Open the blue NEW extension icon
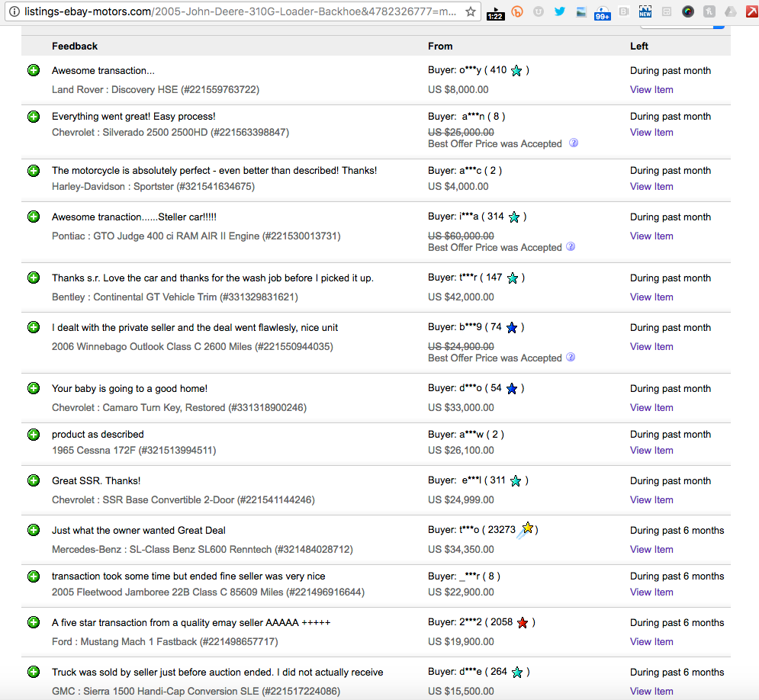This screenshot has height=700, width=759. [x=645, y=11]
